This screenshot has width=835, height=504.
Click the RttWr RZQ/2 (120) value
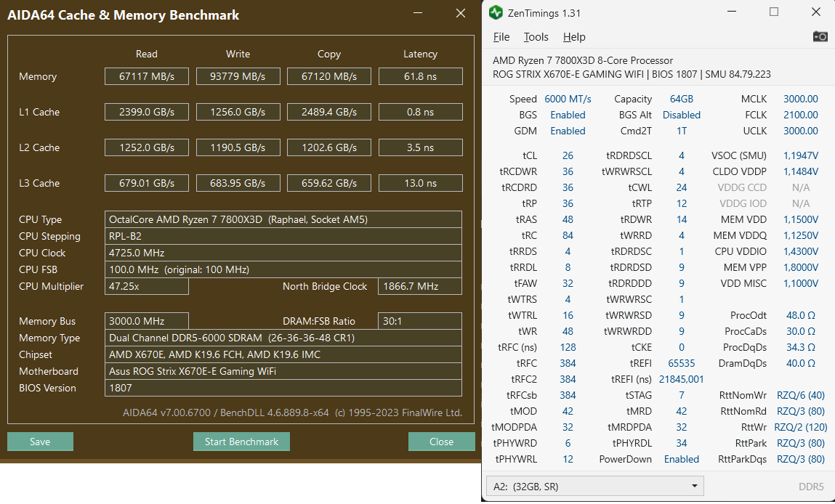(x=800, y=427)
